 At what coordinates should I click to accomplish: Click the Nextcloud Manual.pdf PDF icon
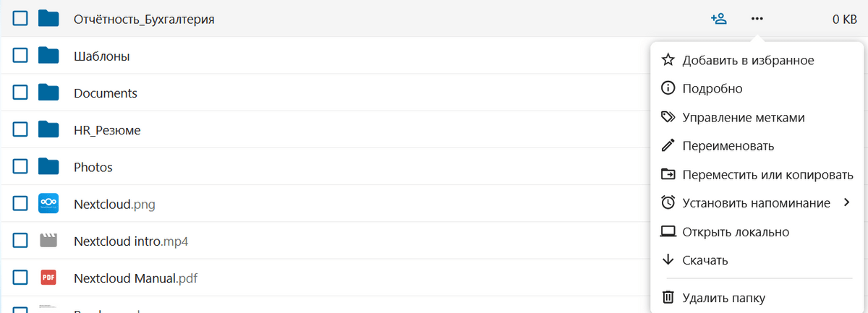coord(48,278)
